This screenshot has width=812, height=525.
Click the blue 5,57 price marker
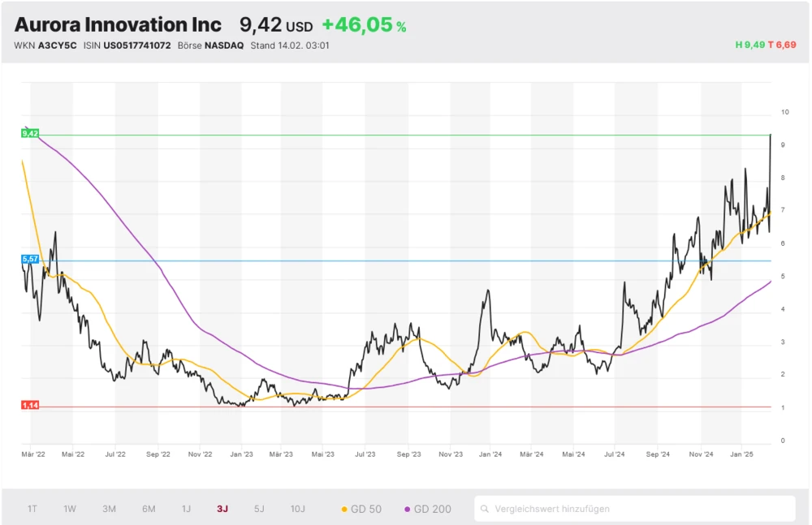[x=30, y=259]
